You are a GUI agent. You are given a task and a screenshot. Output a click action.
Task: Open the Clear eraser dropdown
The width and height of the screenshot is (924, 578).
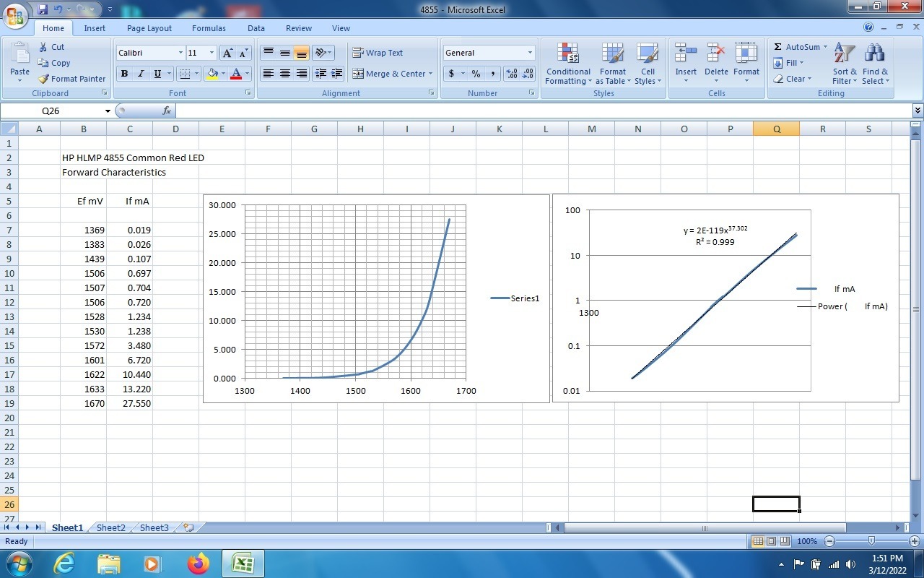[x=793, y=79]
